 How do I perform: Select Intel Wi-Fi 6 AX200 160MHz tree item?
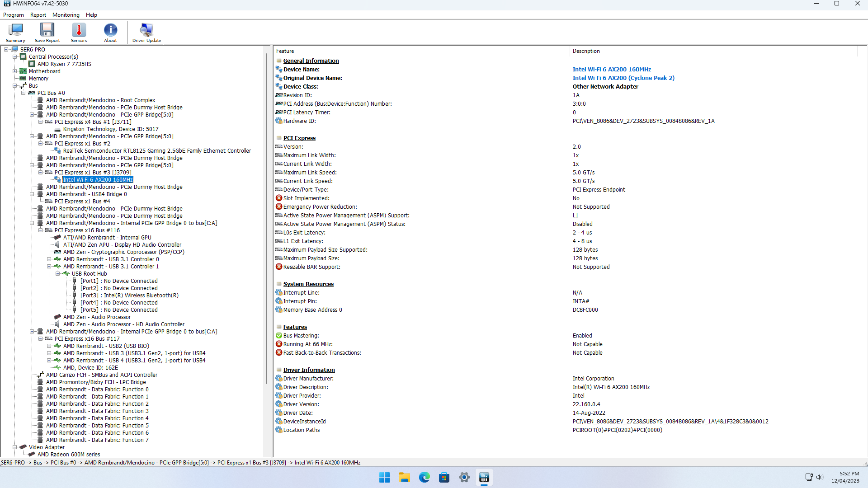pyautogui.click(x=98, y=180)
